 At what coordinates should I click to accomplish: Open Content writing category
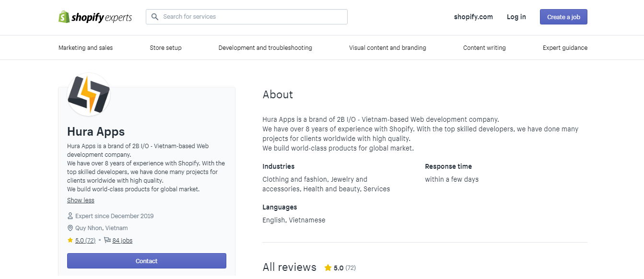coord(484,48)
